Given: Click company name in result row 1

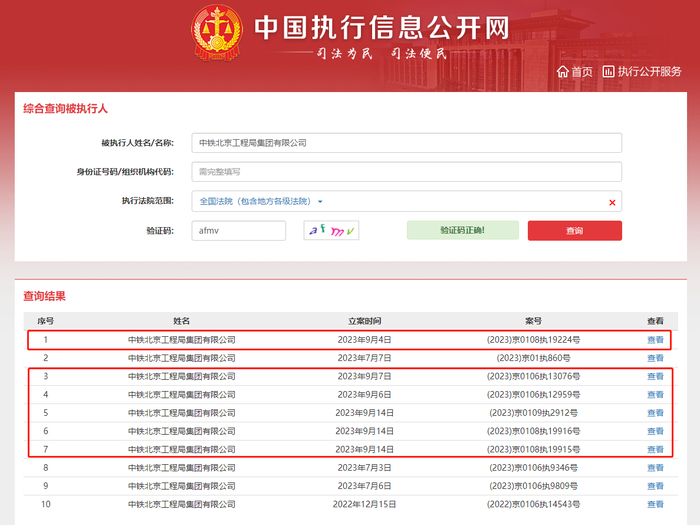Looking at the screenshot, I should [182, 340].
